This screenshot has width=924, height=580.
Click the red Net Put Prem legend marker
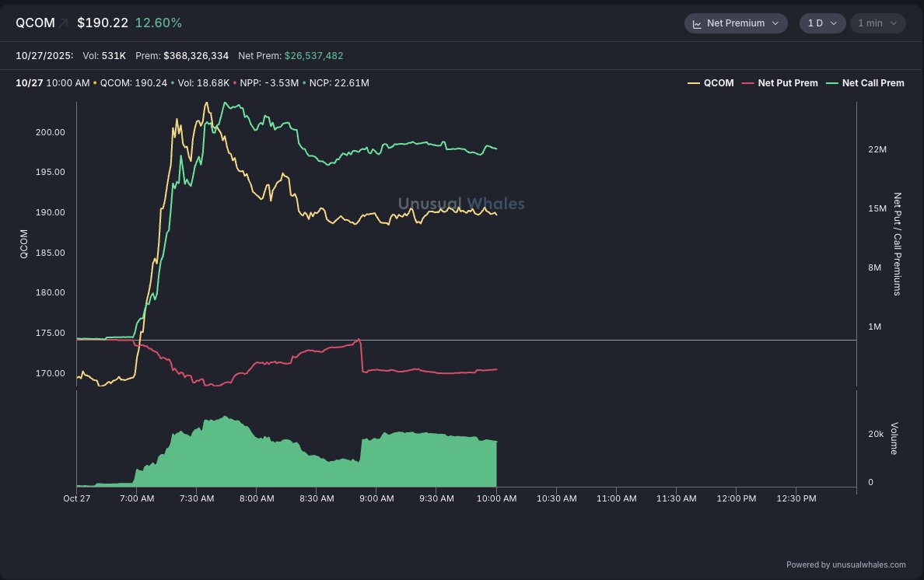click(x=748, y=83)
